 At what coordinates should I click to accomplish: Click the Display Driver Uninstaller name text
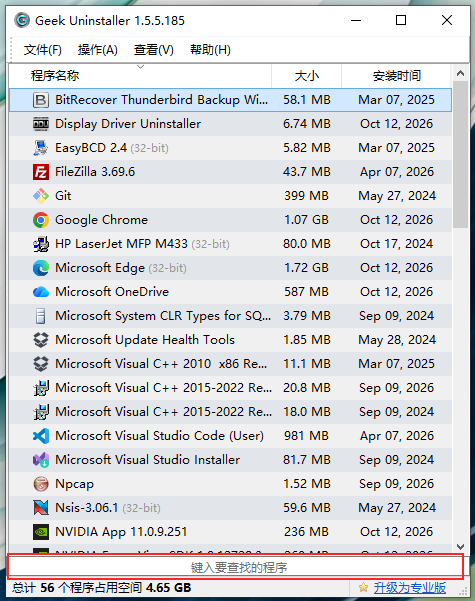click(x=128, y=124)
